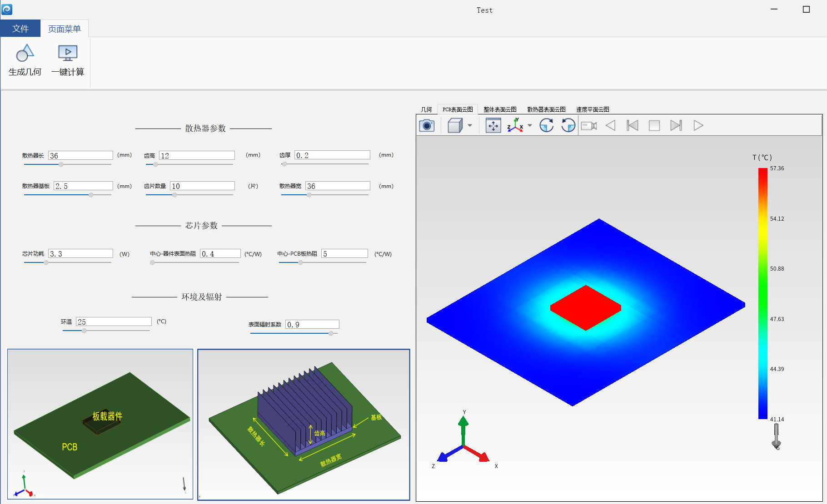827x504 pixels.
Task: Open the 速度平面云图 tab
Action: coord(593,109)
